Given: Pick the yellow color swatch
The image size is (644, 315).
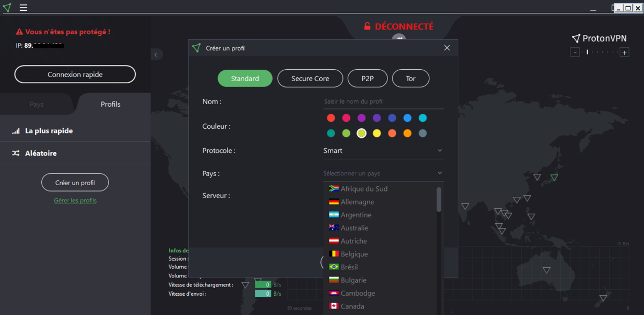Looking at the screenshot, I should click(x=377, y=133).
